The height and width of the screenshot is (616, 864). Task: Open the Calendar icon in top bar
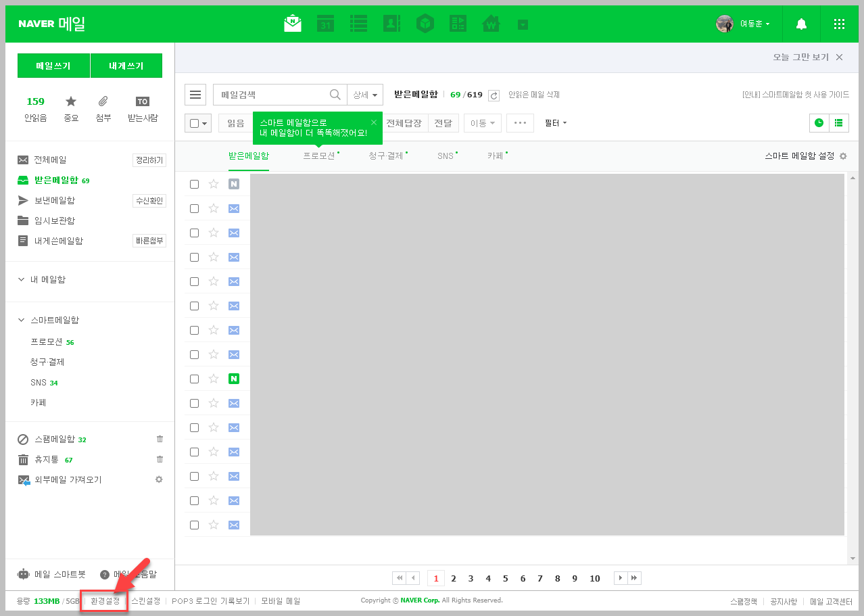coord(326,24)
